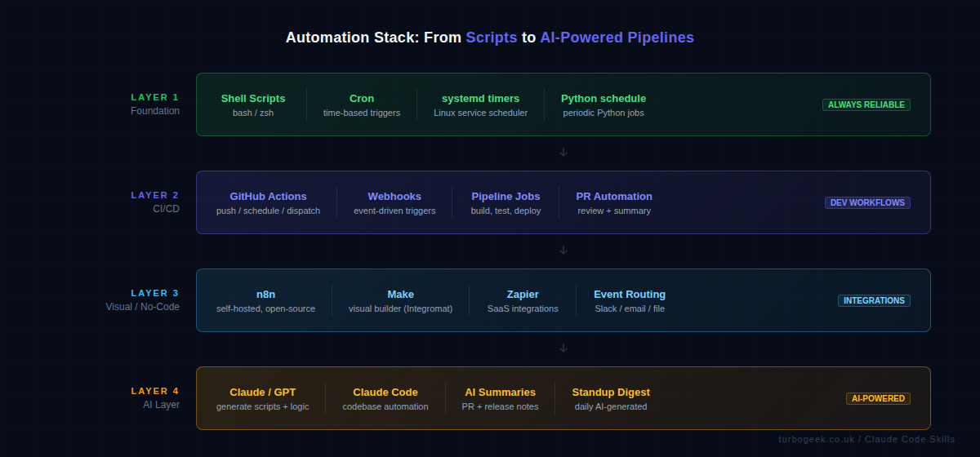Click the 'ALWAYS RELIABLE' badge
980x457 pixels.
(866, 104)
